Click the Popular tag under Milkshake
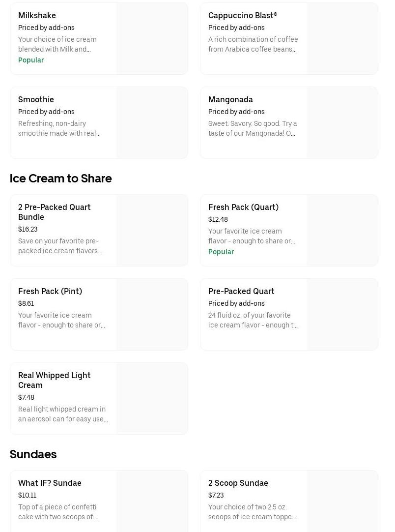 pos(31,60)
